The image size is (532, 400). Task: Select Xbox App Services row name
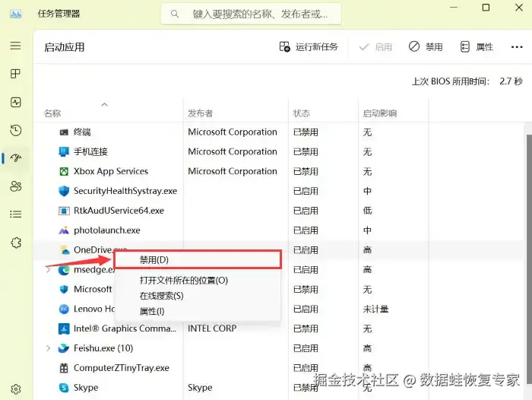pos(111,171)
